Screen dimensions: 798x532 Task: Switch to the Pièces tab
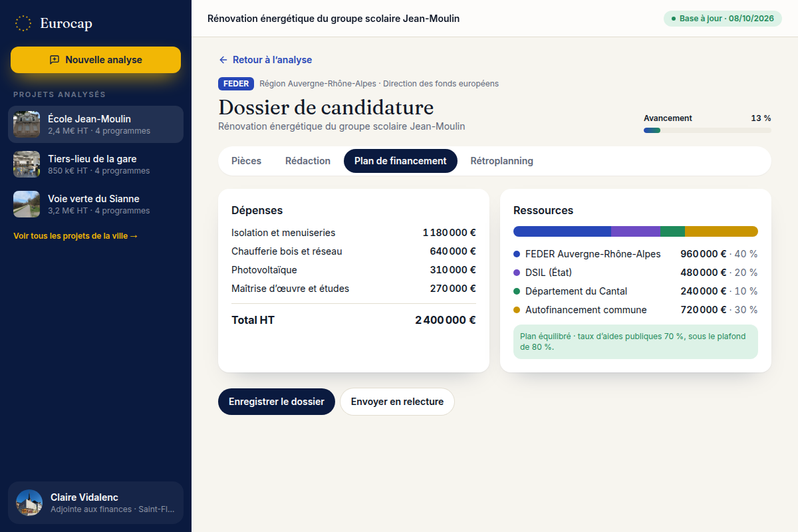coord(246,161)
